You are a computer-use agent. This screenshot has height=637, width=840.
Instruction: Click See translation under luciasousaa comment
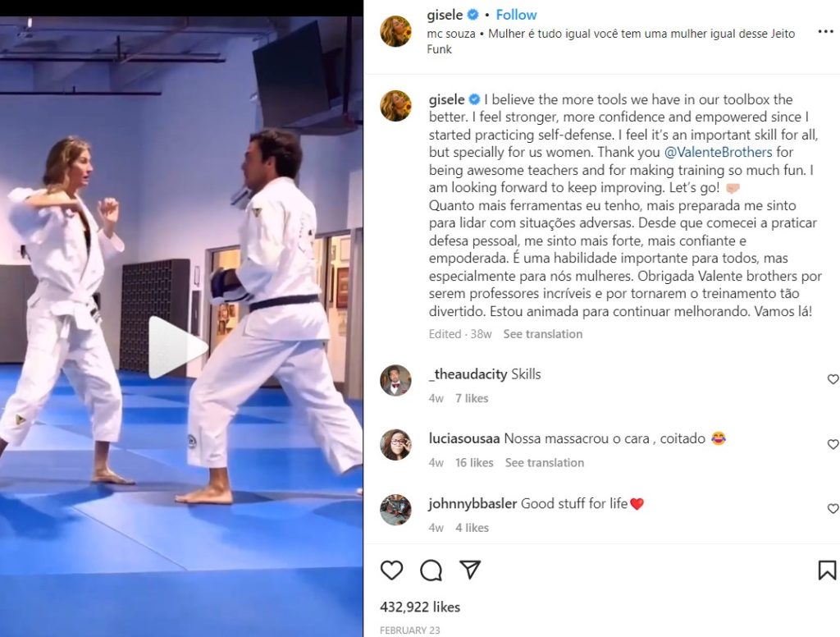(x=545, y=463)
